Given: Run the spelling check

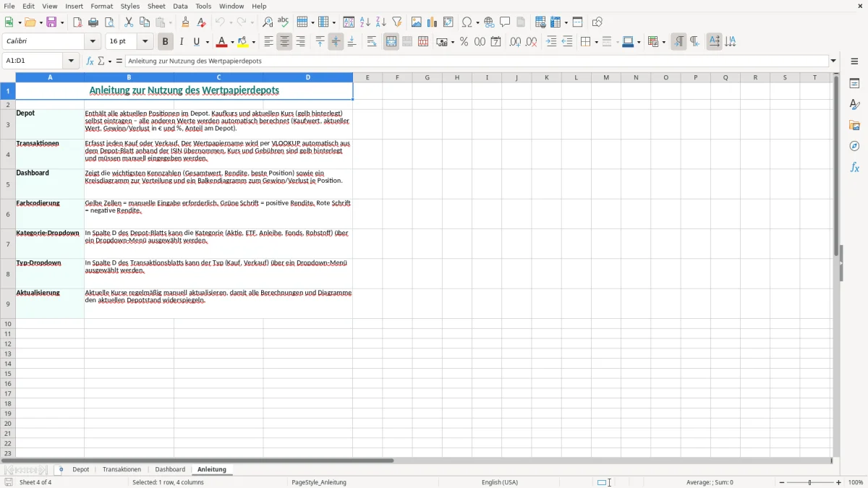Looking at the screenshot, I should tap(284, 22).
